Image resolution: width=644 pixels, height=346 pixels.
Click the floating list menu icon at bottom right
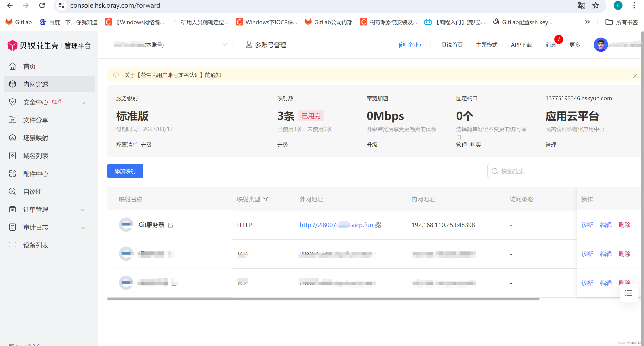click(x=629, y=293)
